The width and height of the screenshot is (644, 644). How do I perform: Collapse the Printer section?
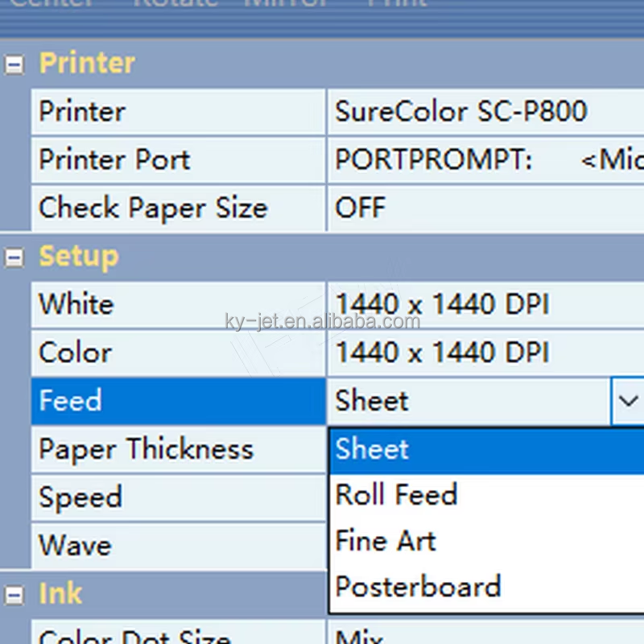tap(14, 65)
